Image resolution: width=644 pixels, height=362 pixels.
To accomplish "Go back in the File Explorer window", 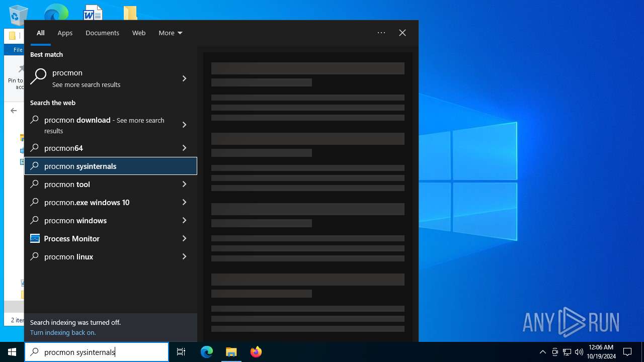I will point(14,111).
